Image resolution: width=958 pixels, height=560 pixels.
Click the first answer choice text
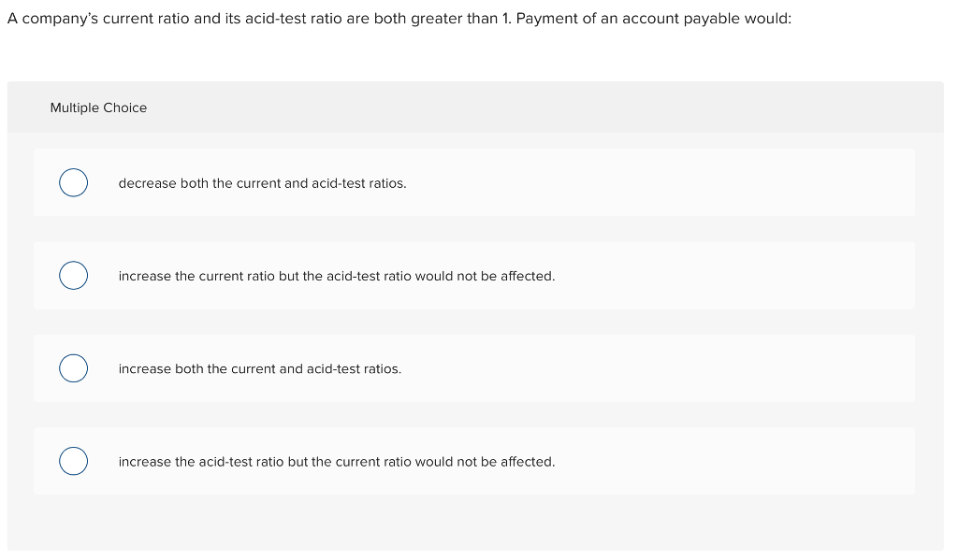tap(262, 183)
